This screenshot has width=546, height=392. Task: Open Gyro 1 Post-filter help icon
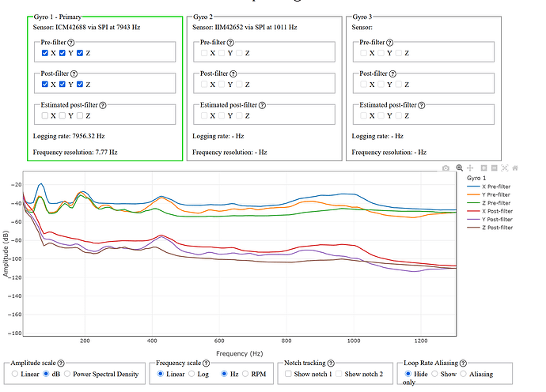click(x=74, y=73)
